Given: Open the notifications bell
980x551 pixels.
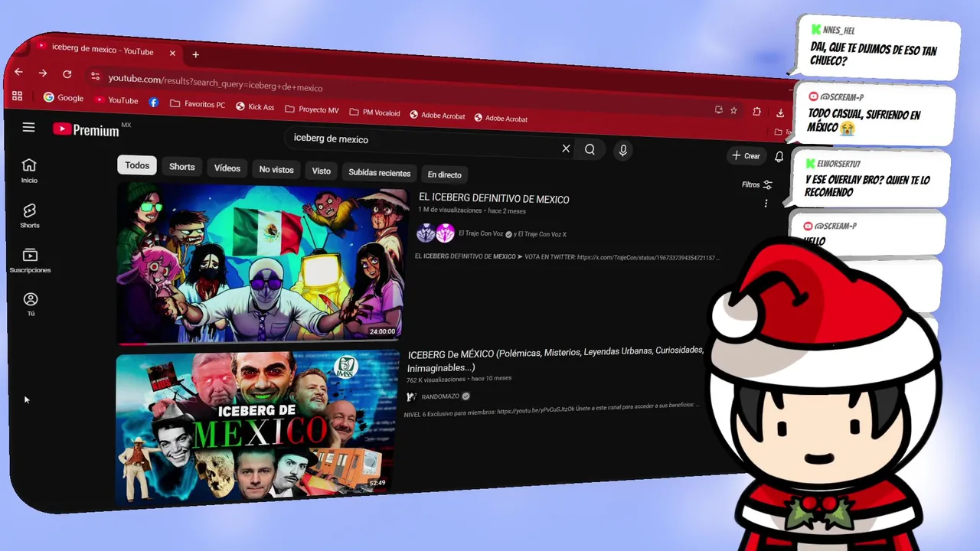Looking at the screenshot, I should pos(779,156).
